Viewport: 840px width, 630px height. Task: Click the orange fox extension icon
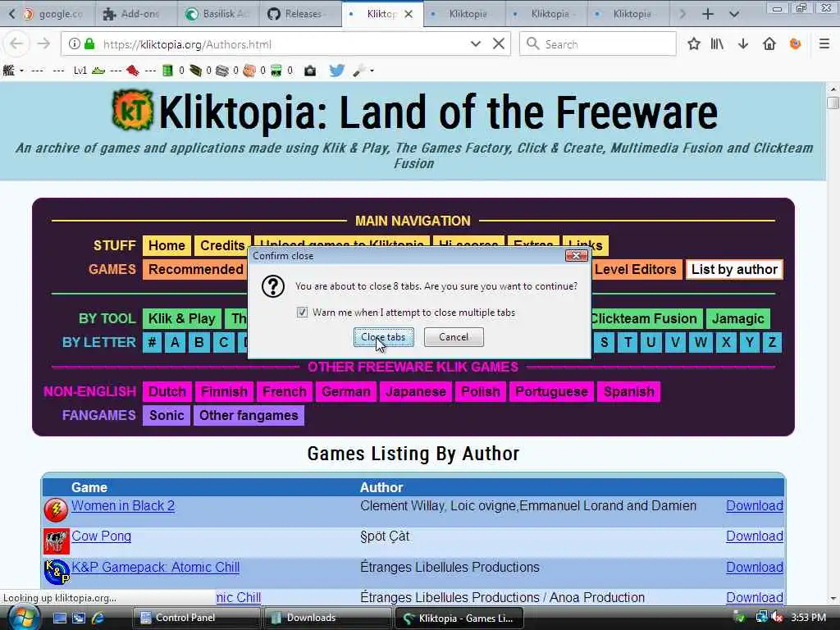[796, 44]
